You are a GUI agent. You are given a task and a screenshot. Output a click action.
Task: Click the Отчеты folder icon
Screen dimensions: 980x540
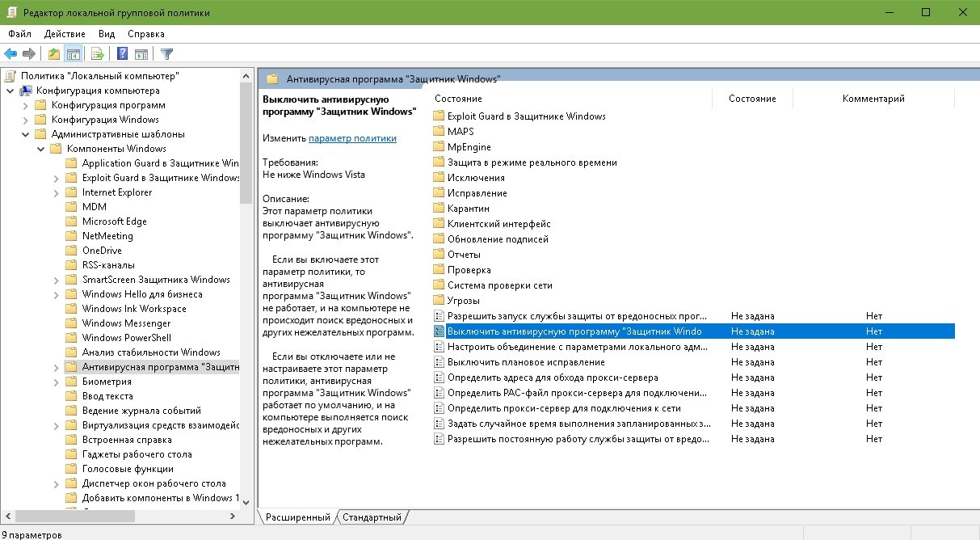(x=439, y=254)
